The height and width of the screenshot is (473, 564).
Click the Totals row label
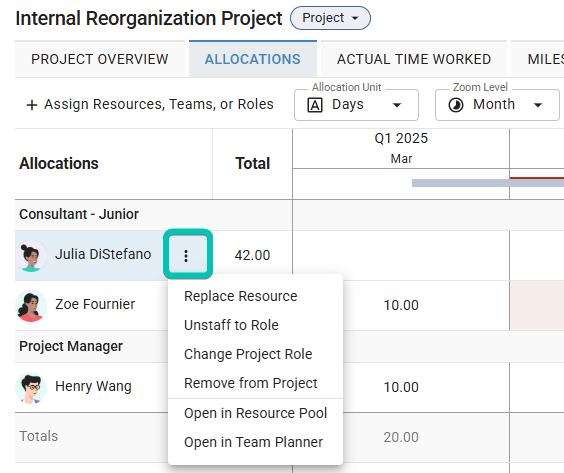coord(38,436)
